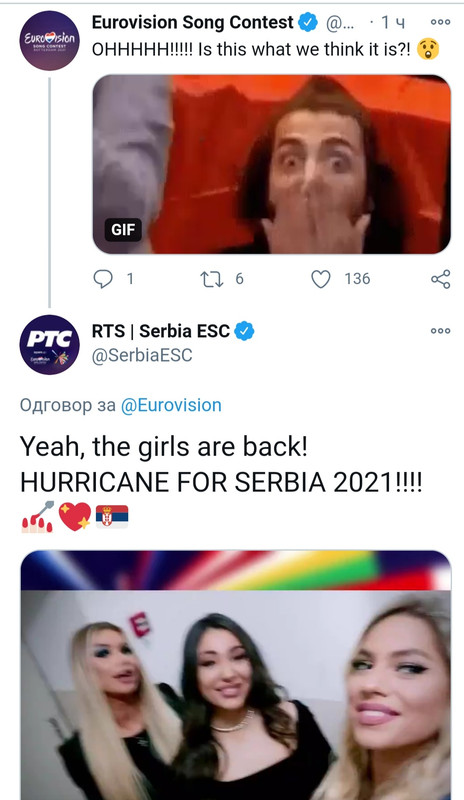Click RTS Serbia ESC verified badge

coord(245,331)
